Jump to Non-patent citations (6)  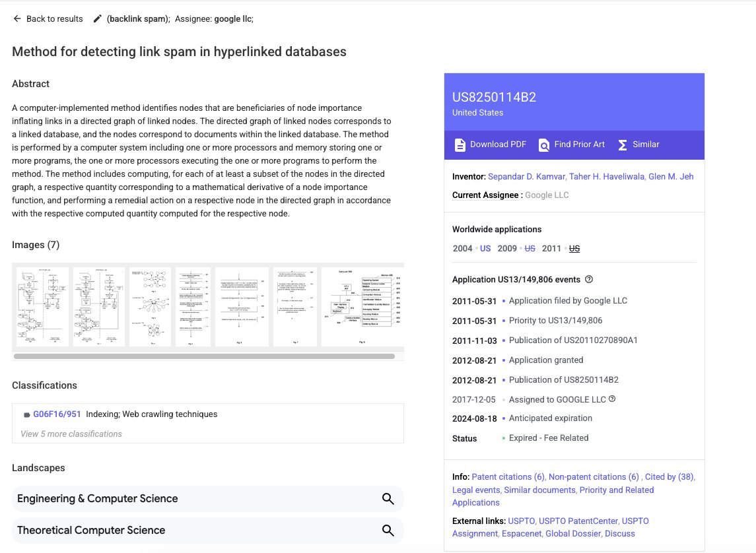click(594, 477)
